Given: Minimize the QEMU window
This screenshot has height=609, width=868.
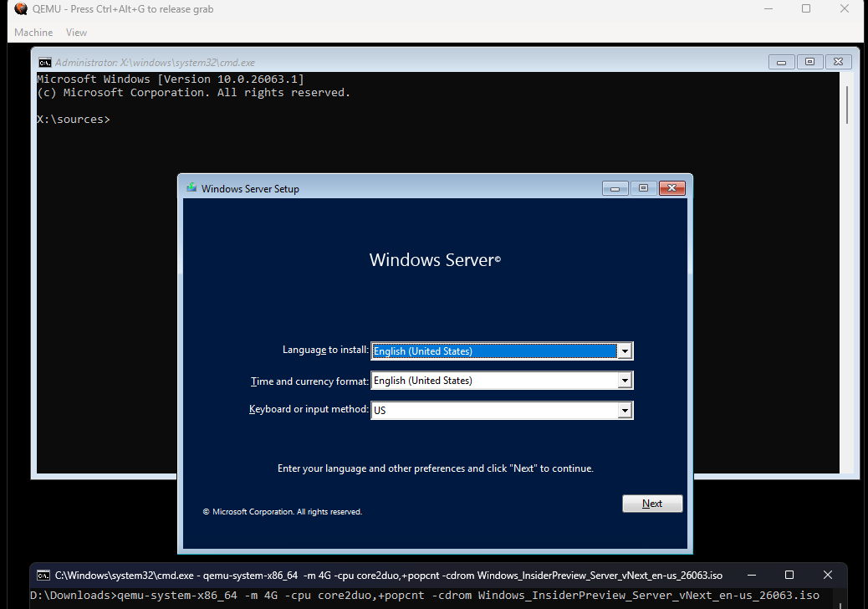Looking at the screenshot, I should click(768, 9).
